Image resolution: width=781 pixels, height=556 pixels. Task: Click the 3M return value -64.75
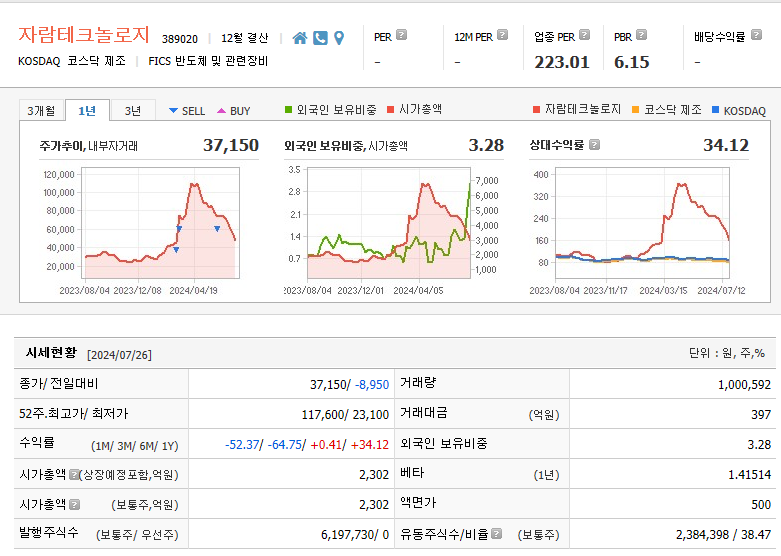284,444
